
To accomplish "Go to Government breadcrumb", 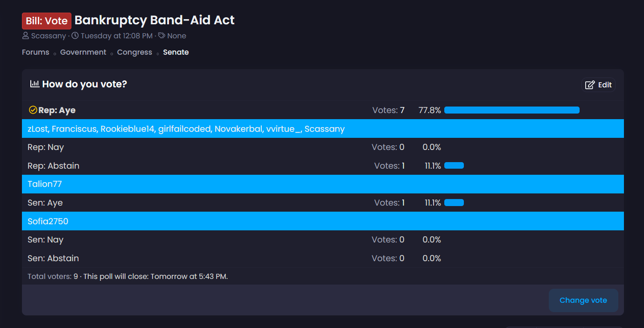I will [83, 52].
